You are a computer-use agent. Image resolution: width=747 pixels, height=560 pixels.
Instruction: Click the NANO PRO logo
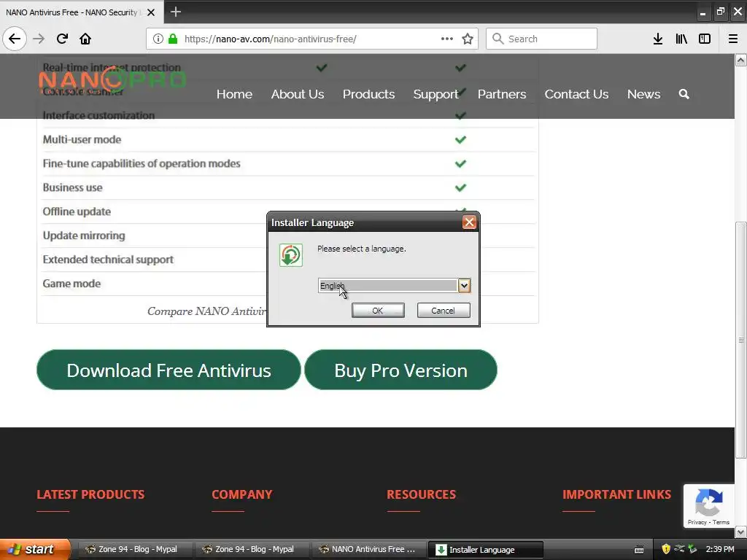(112, 79)
